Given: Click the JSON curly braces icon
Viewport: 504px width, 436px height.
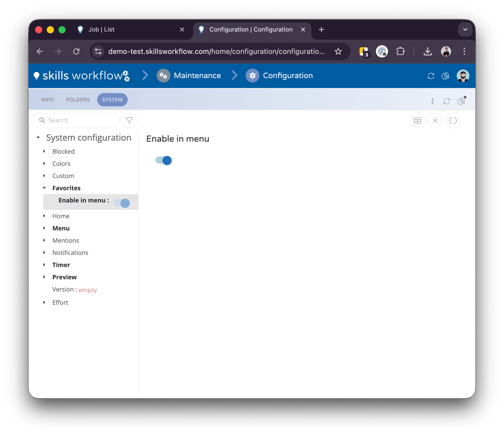Looking at the screenshot, I should [453, 120].
